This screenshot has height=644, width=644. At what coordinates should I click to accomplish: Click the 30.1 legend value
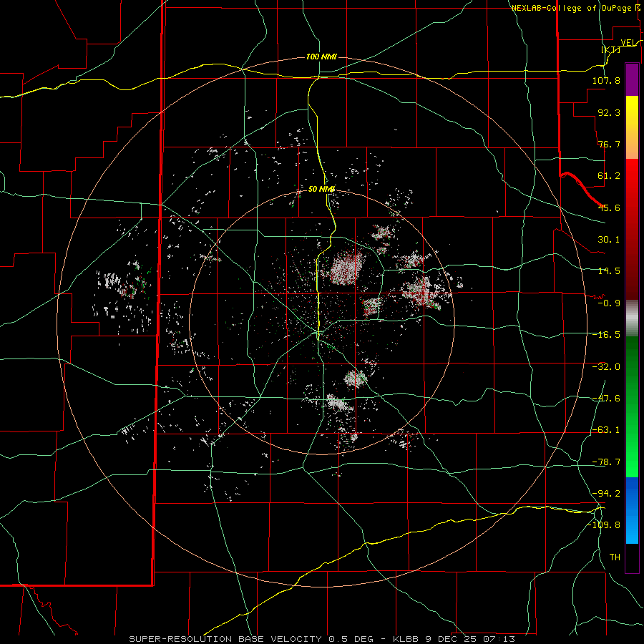[x=609, y=239]
